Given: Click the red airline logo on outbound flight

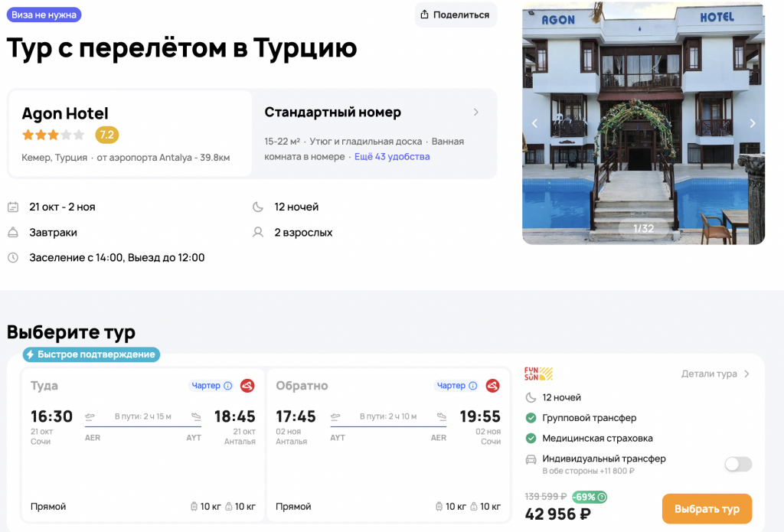Looking at the screenshot, I should pyautogui.click(x=247, y=386).
